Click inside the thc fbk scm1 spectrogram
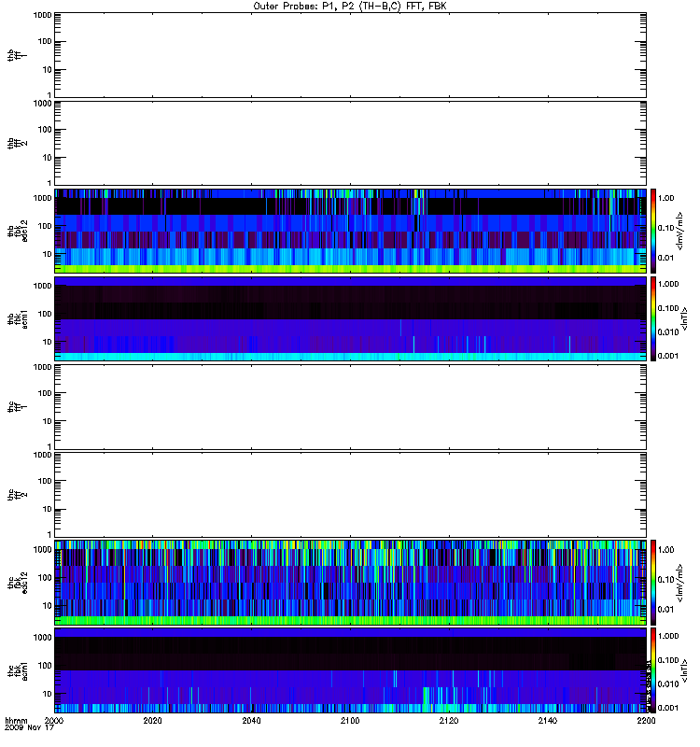This screenshot has width=700, height=747. (350, 670)
